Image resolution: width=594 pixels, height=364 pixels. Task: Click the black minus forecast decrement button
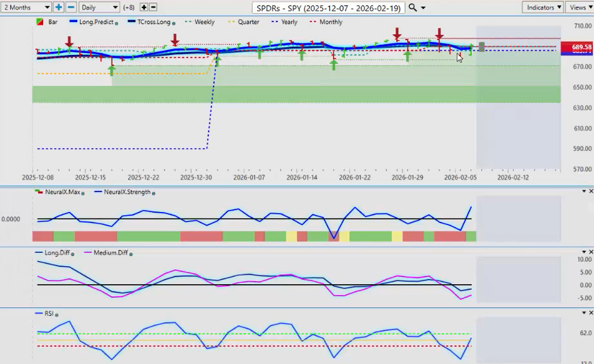tap(153, 7)
